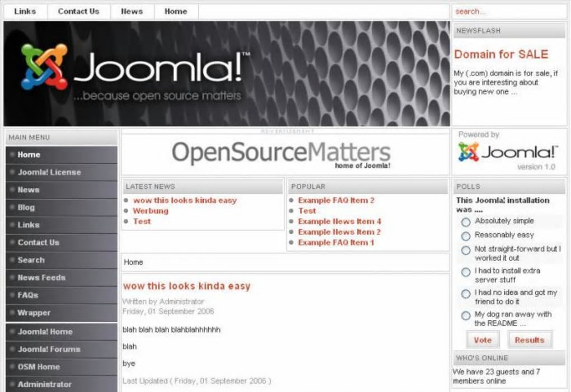This screenshot has height=392, width=571.
Task: Click the 'Last Updated' date line
Action: (196, 381)
